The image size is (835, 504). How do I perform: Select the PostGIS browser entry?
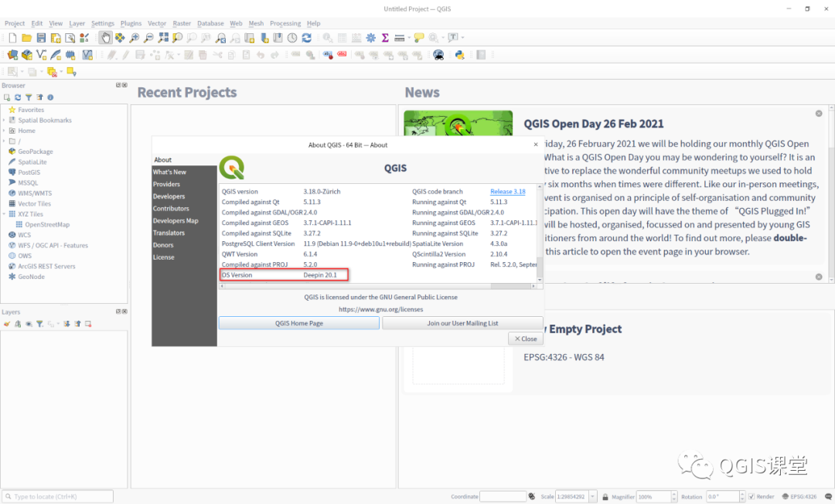(x=29, y=172)
